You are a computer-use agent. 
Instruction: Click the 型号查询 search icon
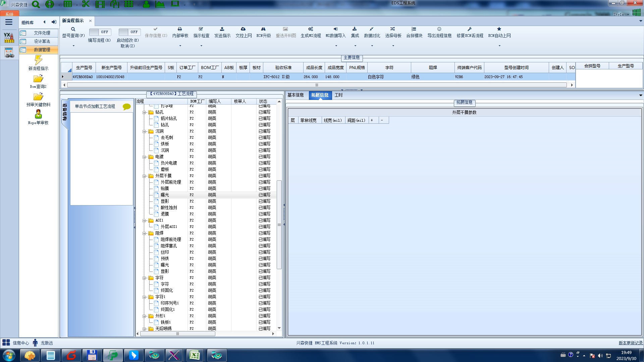[73, 29]
